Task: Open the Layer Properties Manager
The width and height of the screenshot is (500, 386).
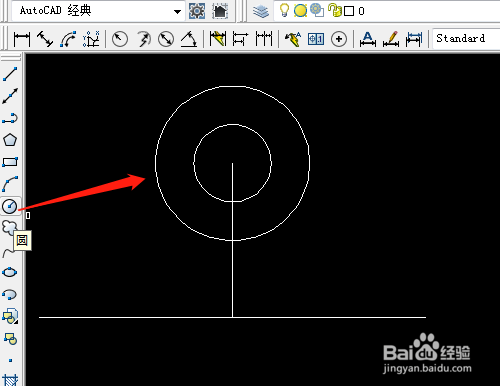Action: pos(261,11)
